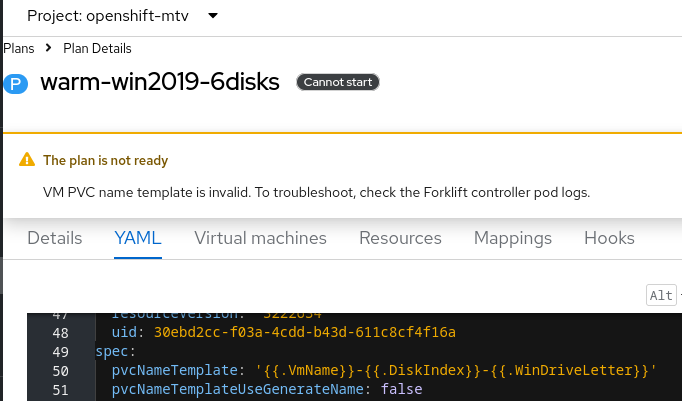This screenshot has width=682, height=401.
Task: Click the warm-win2019-6disks plan title
Action: pyautogui.click(x=160, y=82)
